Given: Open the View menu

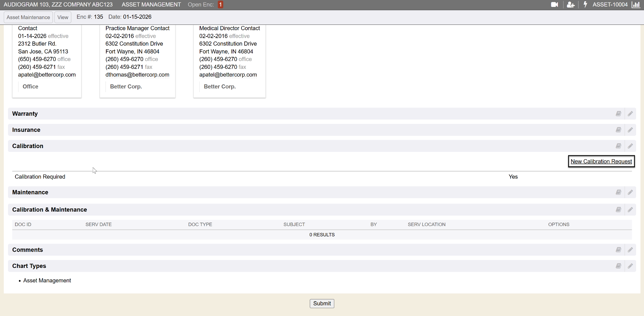Looking at the screenshot, I should (x=63, y=17).
